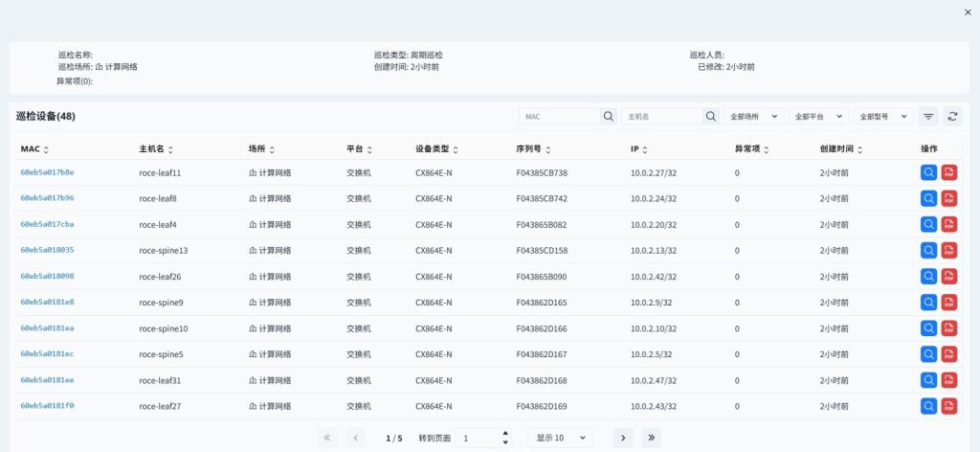Jump to last page of results
980x452 pixels.
coord(651,438)
